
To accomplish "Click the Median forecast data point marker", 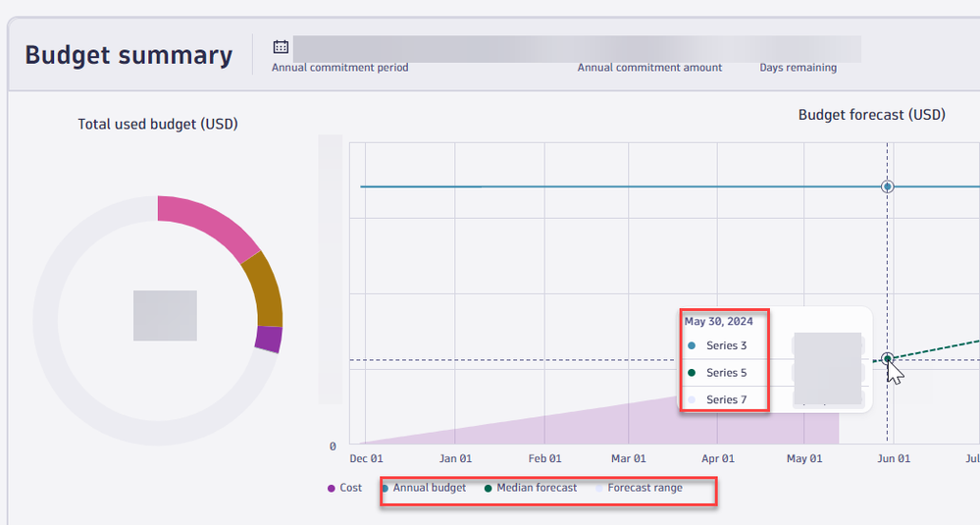I will (x=887, y=359).
